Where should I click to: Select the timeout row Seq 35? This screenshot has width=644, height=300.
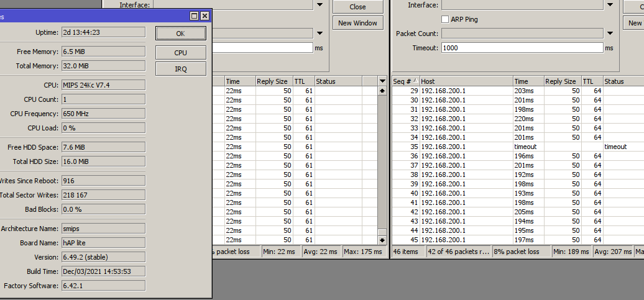click(x=518, y=147)
